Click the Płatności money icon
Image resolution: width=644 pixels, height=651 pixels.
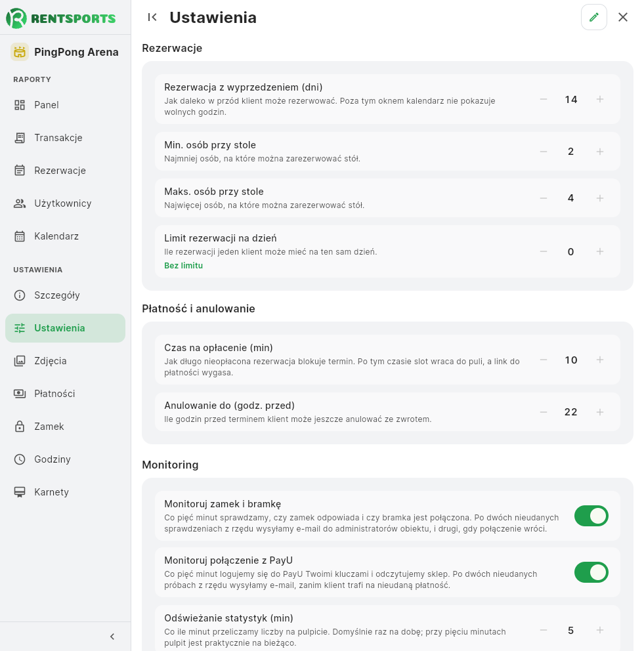pos(20,394)
